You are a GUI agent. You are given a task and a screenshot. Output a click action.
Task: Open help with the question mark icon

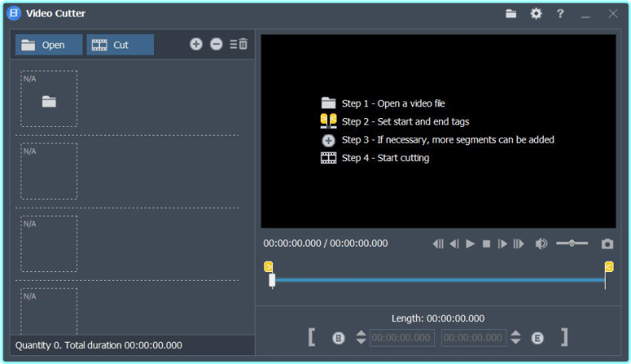(x=560, y=13)
